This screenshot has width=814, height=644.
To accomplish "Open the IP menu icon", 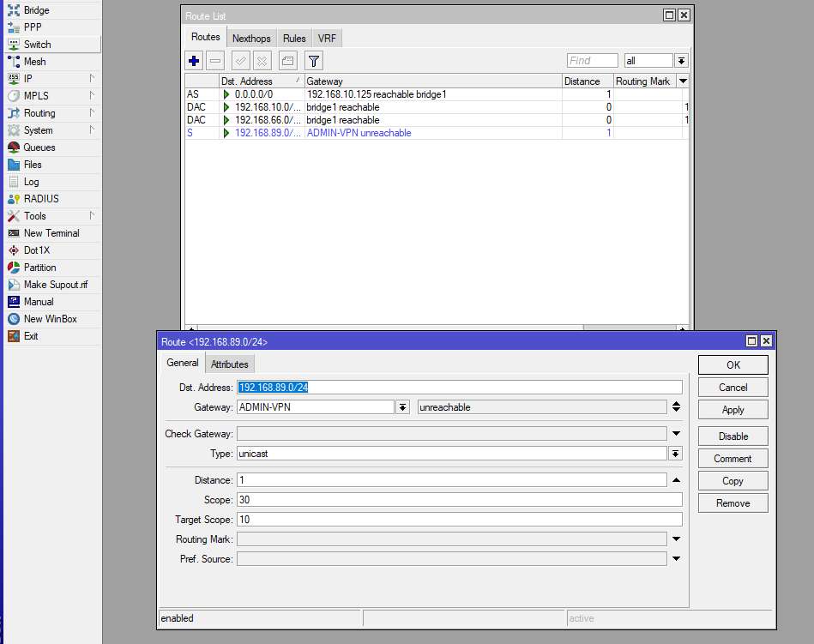I will point(14,78).
